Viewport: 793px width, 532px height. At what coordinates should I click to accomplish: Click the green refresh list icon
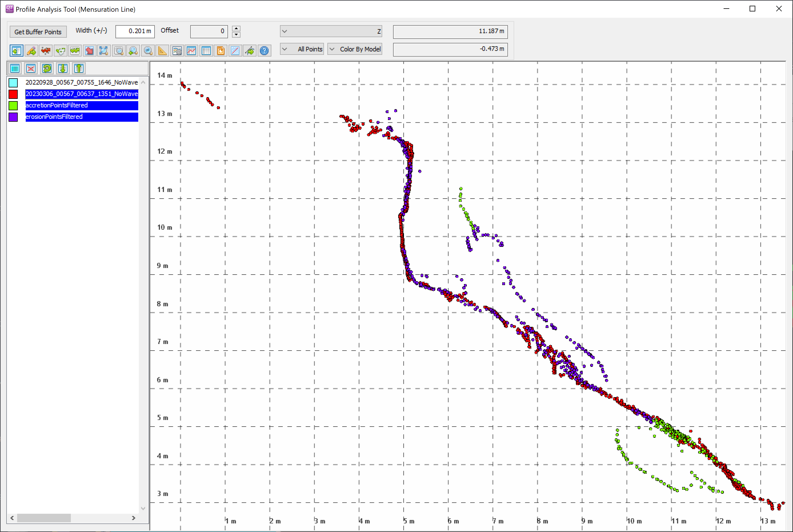tap(47, 69)
